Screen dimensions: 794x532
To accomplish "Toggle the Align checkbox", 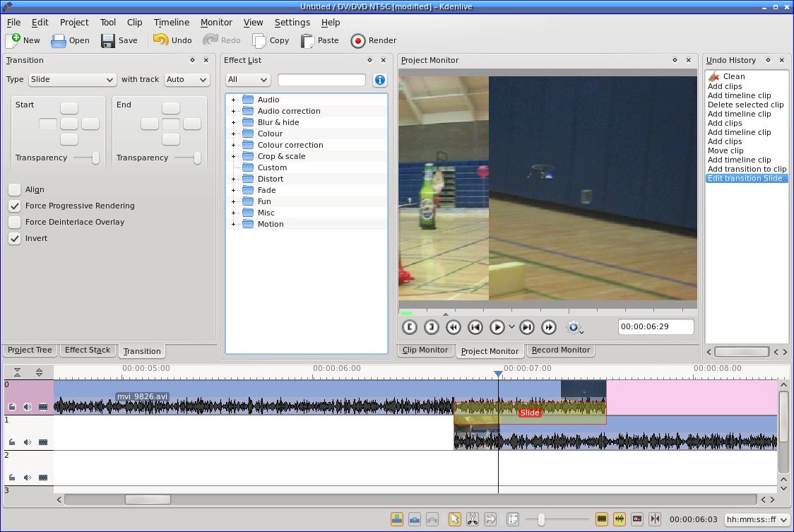I will point(15,189).
